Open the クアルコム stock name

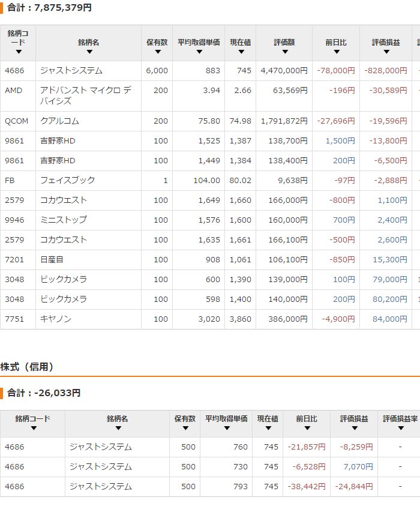click(59, 121)
